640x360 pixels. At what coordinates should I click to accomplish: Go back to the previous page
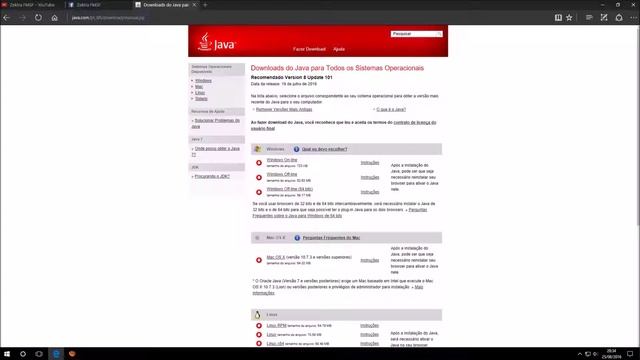click(x=7, y=18)
